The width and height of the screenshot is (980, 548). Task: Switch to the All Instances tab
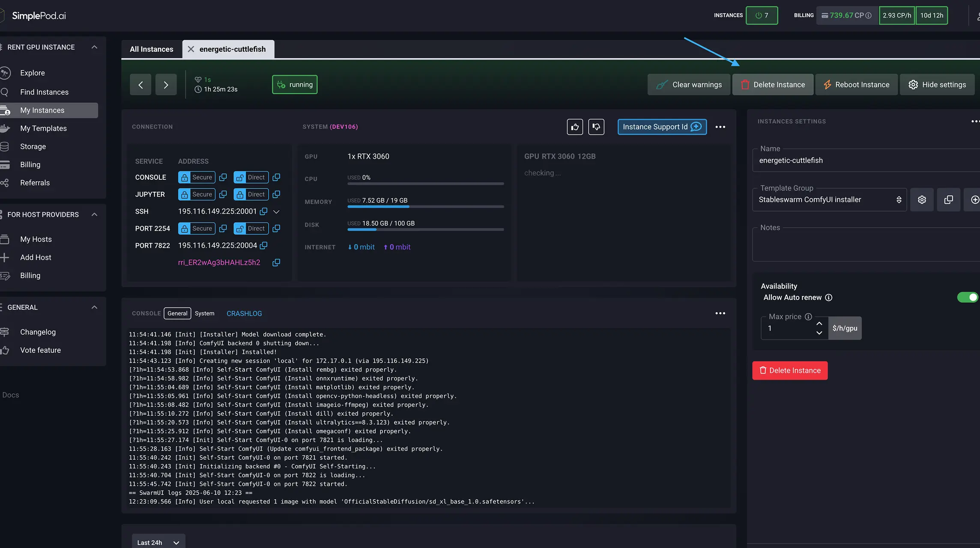[152, 49]
